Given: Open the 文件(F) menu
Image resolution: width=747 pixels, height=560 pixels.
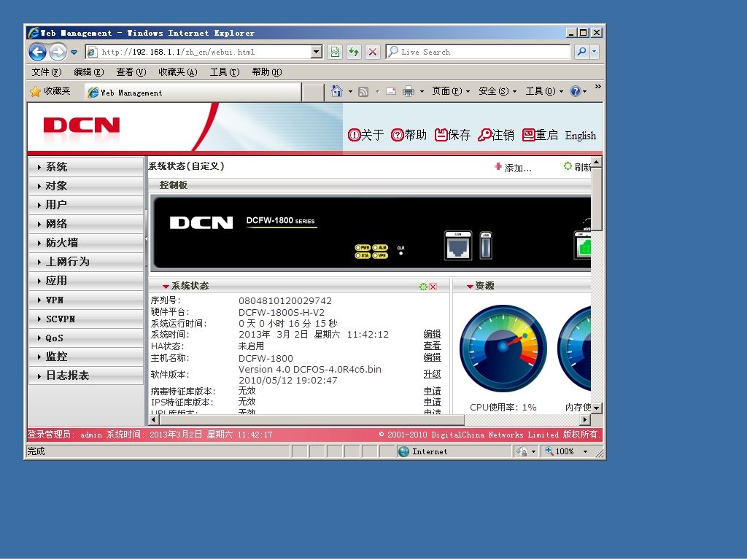Looking at the screenshot, I should pos(47,72).
